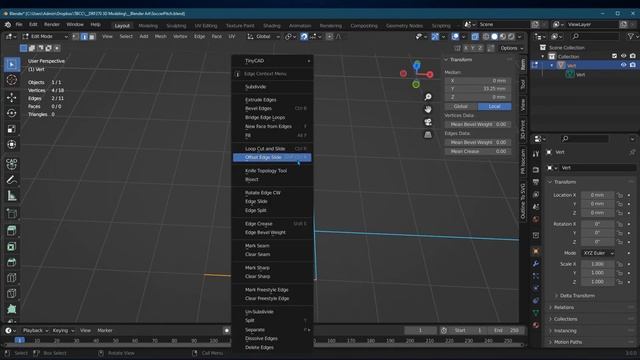Select the Move tool
640x360 pixels.
pyautogui.click(x=12, y=97)
